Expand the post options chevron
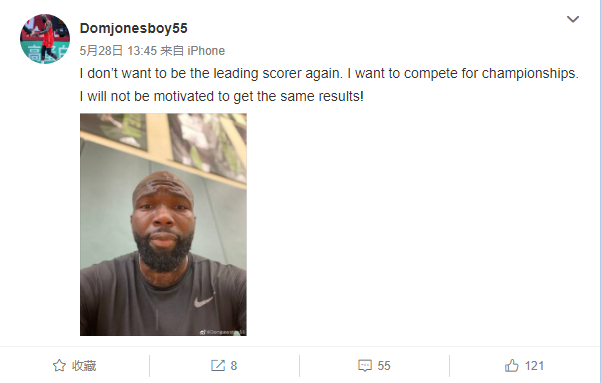Image resolution: width=601 pixels, height=383 pixels. [573, 19]
